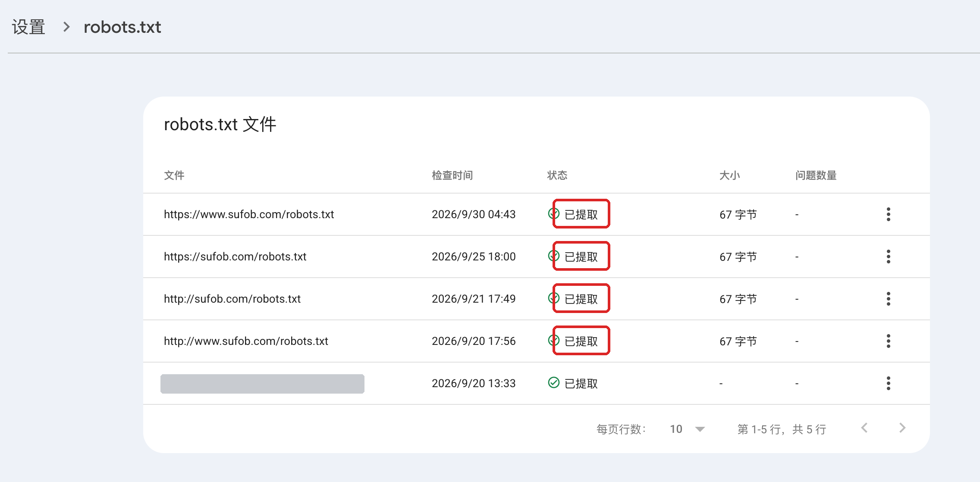The height and width of the screenshot is (482, 980).
Task: Go to the next page of rows
Action: pyautogui.click(x=902, y=428)
